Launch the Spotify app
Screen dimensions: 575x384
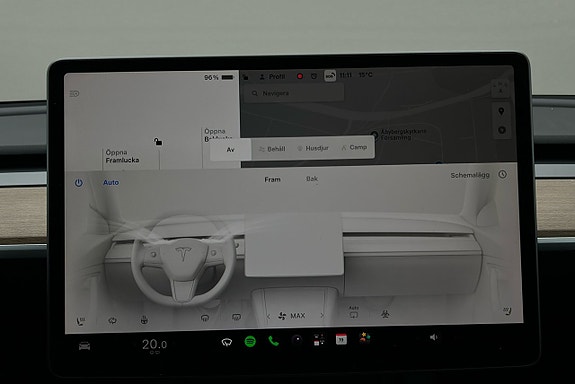click(250, 341)
